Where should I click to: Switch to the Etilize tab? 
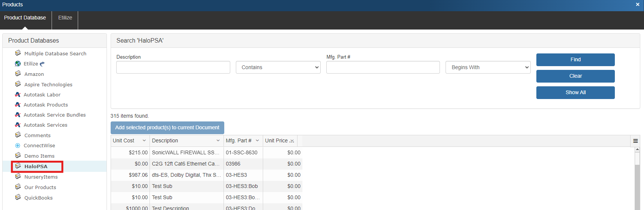coord(65,18)
